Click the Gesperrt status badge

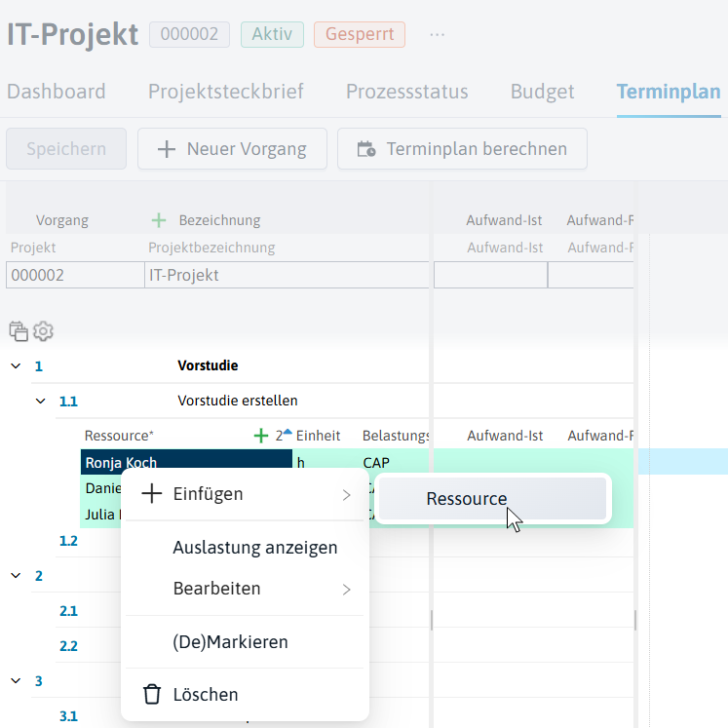360,34
